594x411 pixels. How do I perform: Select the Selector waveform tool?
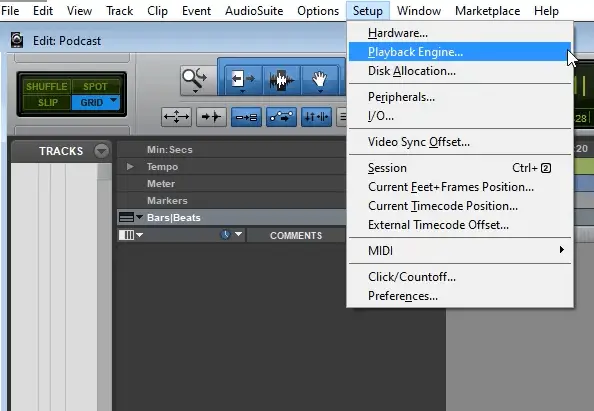[281, 80]
